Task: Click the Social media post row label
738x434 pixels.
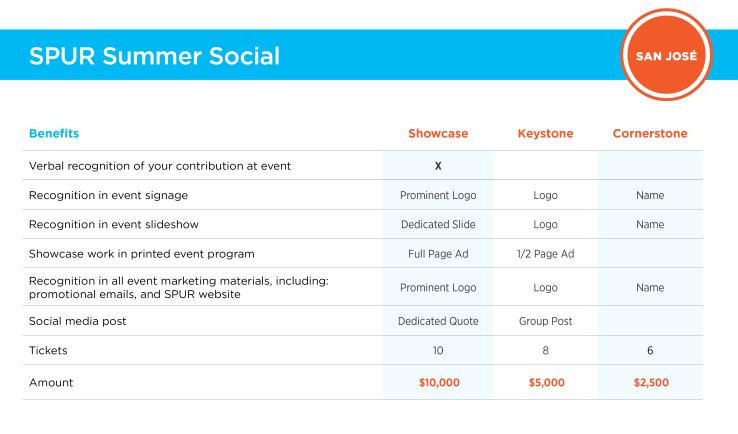Action: coord(78,321)
